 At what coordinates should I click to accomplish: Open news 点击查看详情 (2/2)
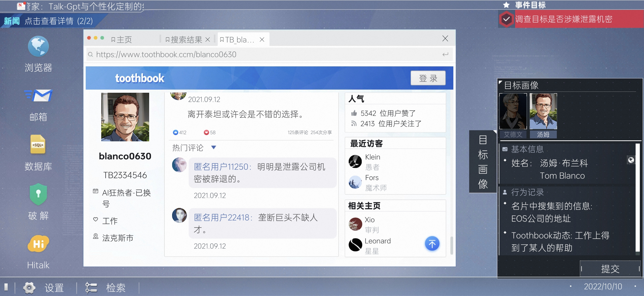[59, 21]
